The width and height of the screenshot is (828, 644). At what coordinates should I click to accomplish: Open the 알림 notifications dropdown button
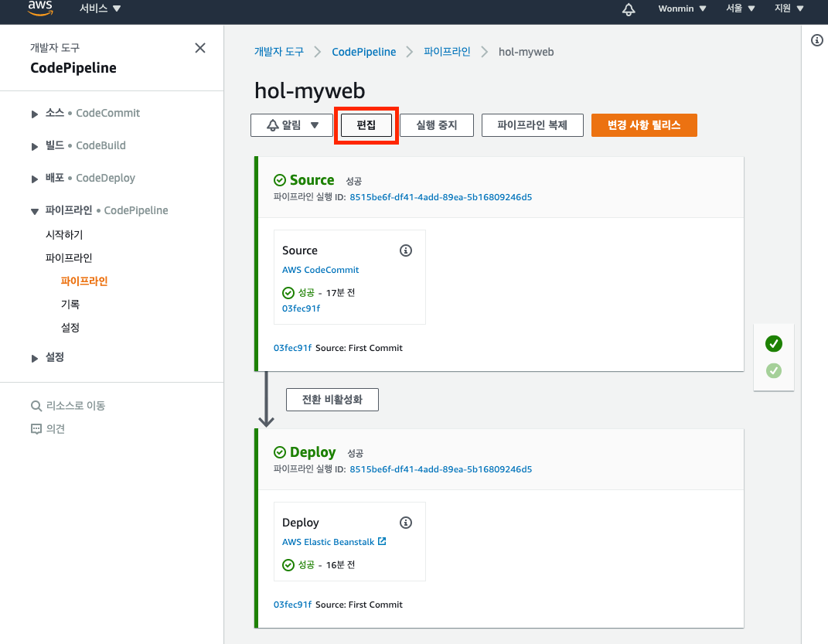pos(291,125)
